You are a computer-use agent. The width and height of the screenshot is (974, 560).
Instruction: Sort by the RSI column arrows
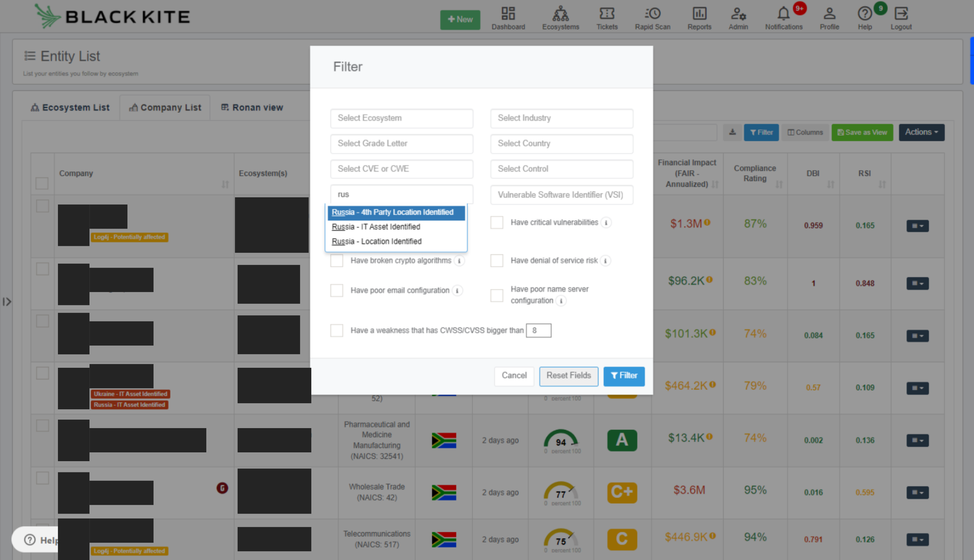[882, 185]
